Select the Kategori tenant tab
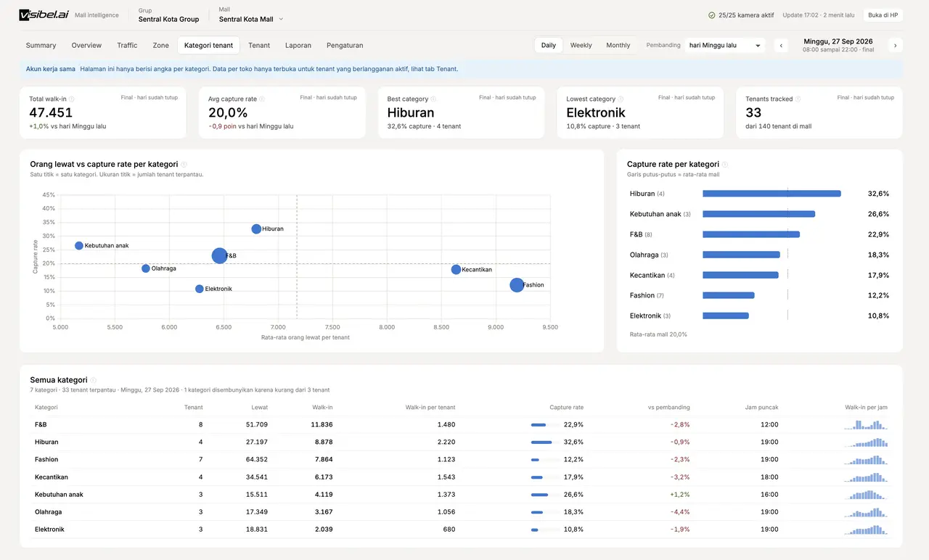This screenshot has width=929, height=560. 209,45
